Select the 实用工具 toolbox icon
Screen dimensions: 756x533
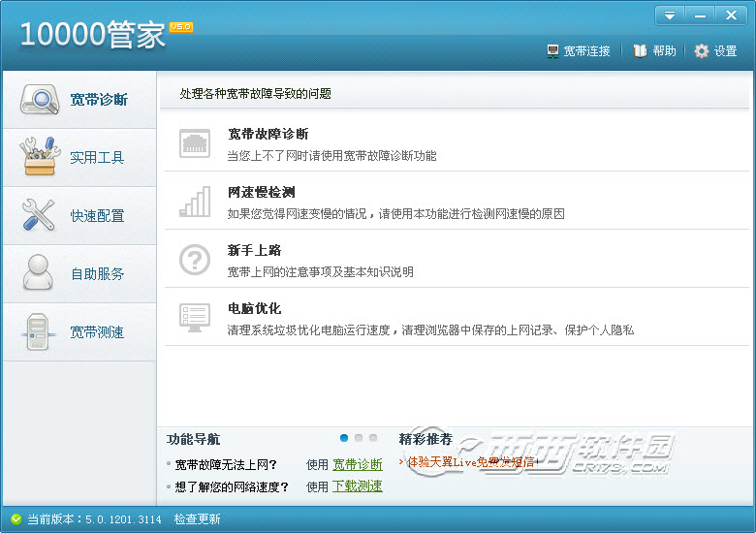[x=40, y=156]
